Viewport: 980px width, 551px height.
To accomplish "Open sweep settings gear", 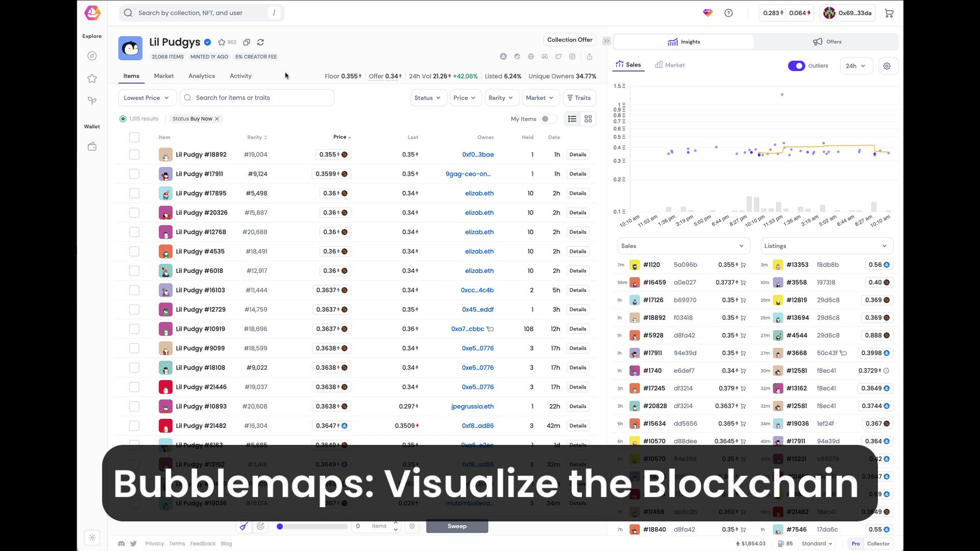I will (412, 526).
